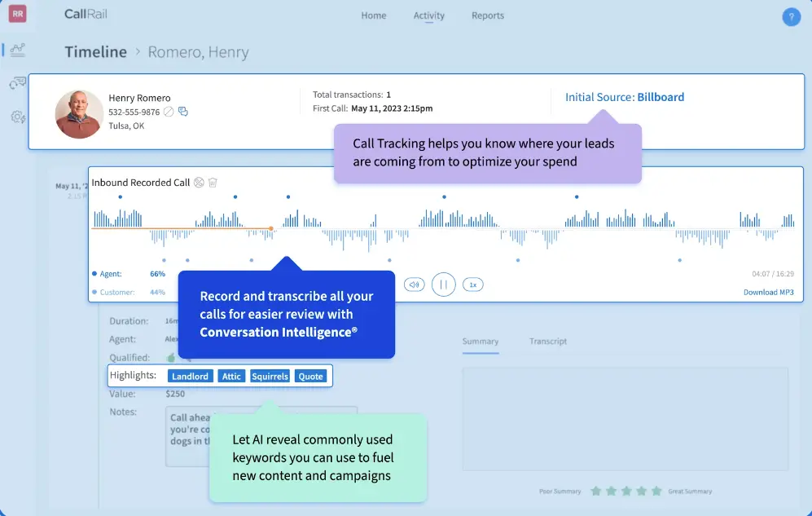Click the $250 value text

click(x=175, y=394)
